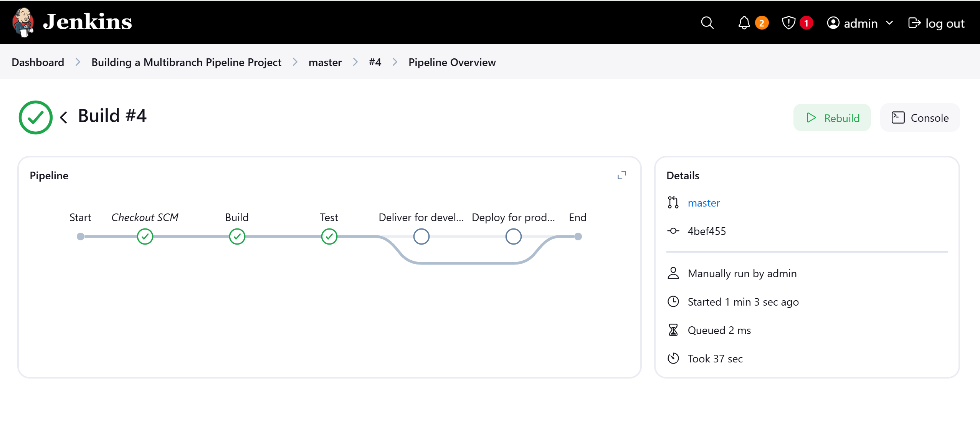This screenshot has width=980, height=435.
Task: Expand the chevron after master breadcrumb
Action: click(355, 62)
